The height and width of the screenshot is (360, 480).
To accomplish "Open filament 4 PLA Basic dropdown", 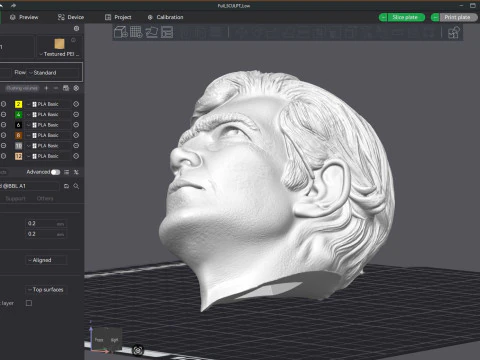I will [49, 114].
